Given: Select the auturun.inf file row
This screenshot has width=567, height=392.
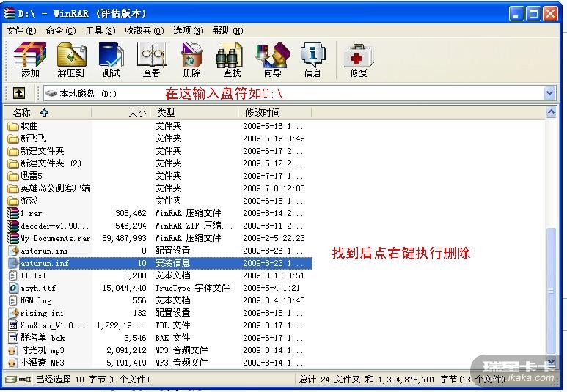Looking at the screenshot, I should 159,263.
